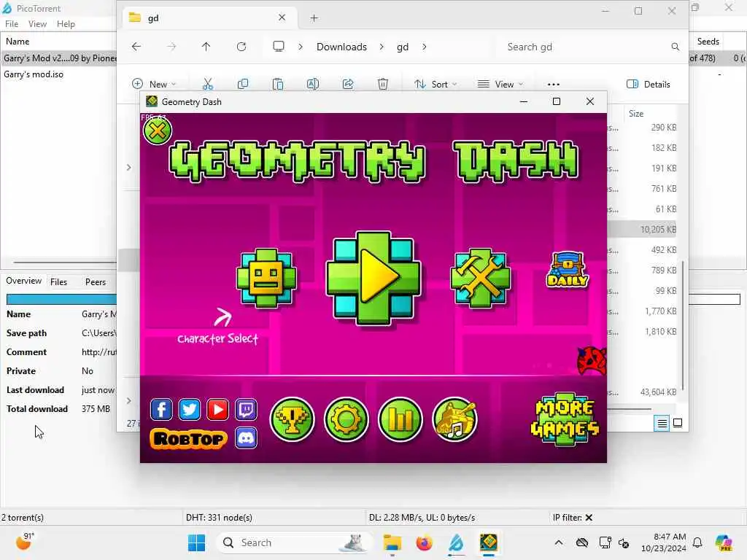
Task: Add a new Explorer tab
Action: point(314,18)
